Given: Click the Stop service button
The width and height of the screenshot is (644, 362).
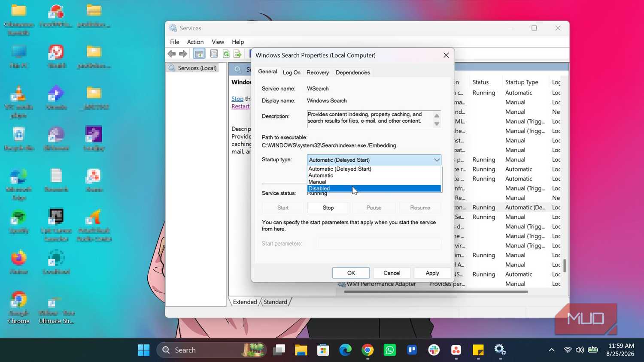Looking at the screenshot, I should click(328, 208).
